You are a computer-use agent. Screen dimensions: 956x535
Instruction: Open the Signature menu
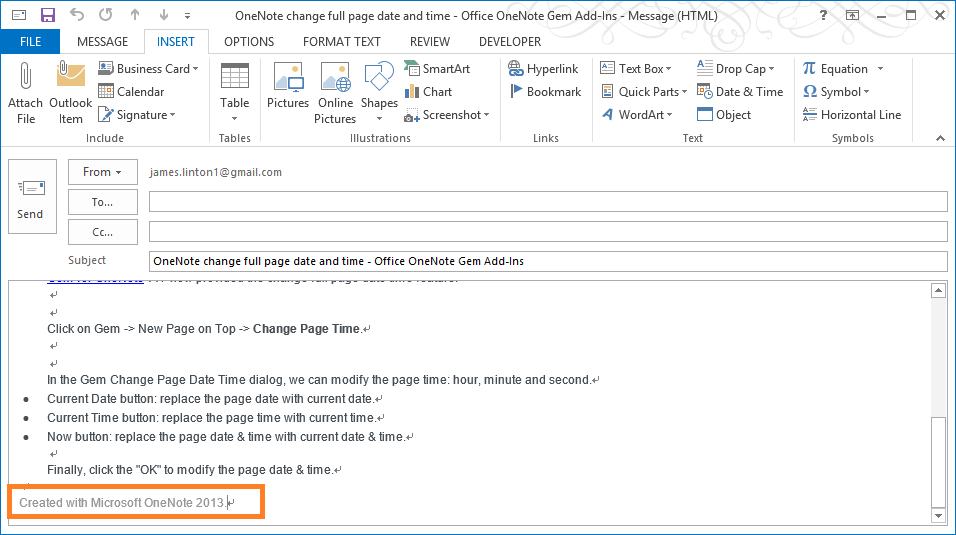137,115
